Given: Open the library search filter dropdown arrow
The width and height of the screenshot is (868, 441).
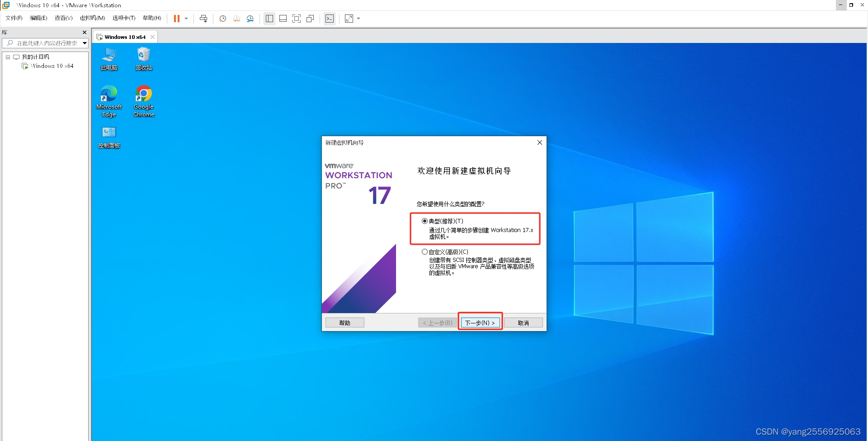Looking at the screenshot, I should (85, 43).
